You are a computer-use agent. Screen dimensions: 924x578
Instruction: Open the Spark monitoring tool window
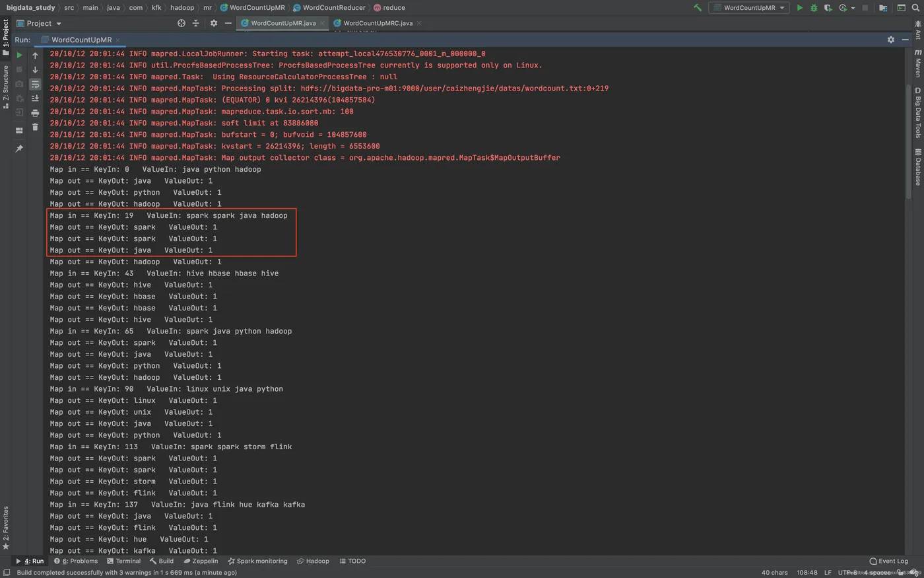[x=257, y=561]
